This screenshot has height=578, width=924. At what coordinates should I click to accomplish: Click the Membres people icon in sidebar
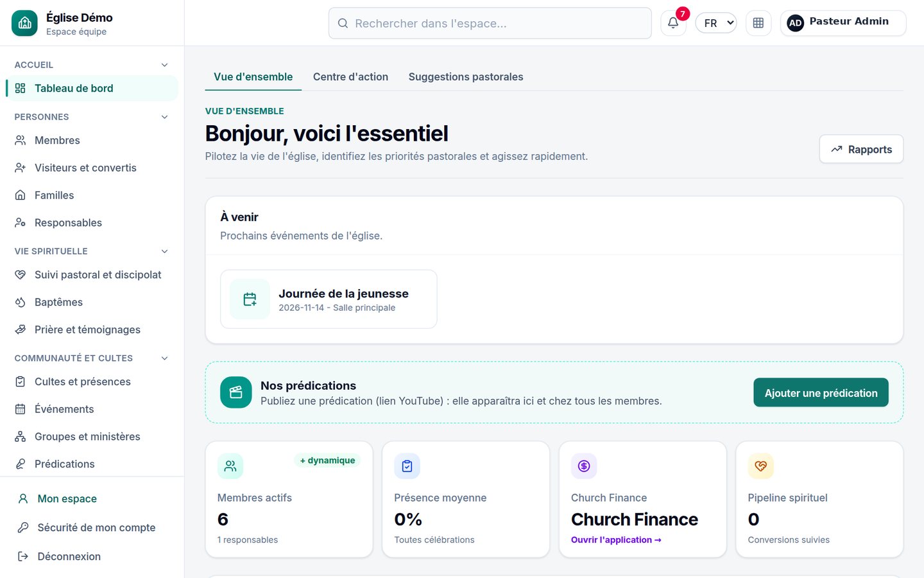coord(21,140)
